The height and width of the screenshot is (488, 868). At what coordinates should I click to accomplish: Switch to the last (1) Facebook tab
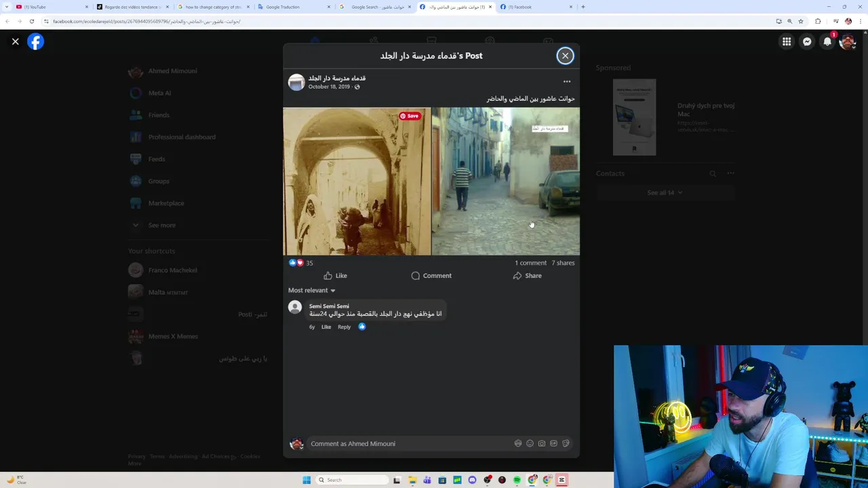click(x=536, y=7)
